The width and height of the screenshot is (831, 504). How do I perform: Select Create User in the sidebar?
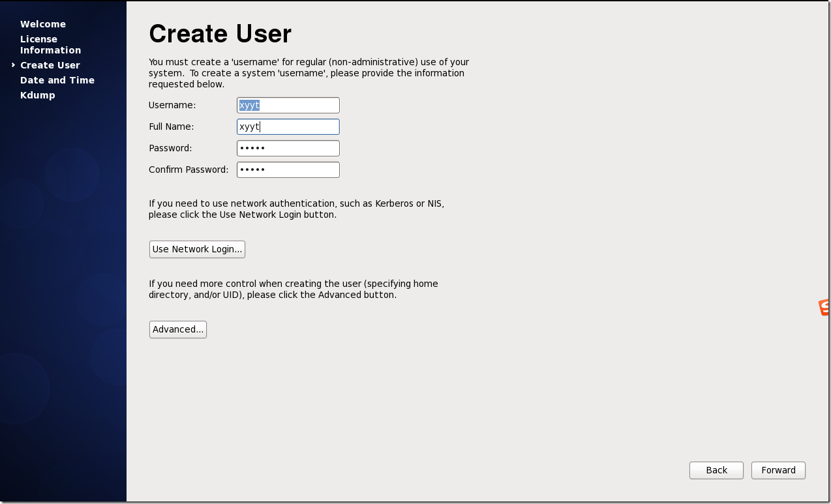(x=50, y=65)
